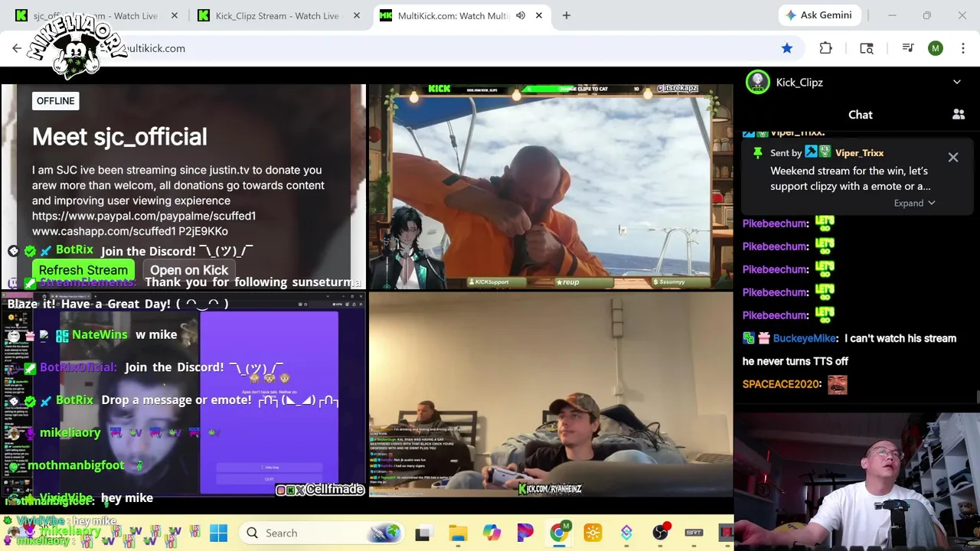The width and height of the screenshot is (980, 551).
Task: Select the MultiKick.com browser tab
Action: tap(453, 15)
